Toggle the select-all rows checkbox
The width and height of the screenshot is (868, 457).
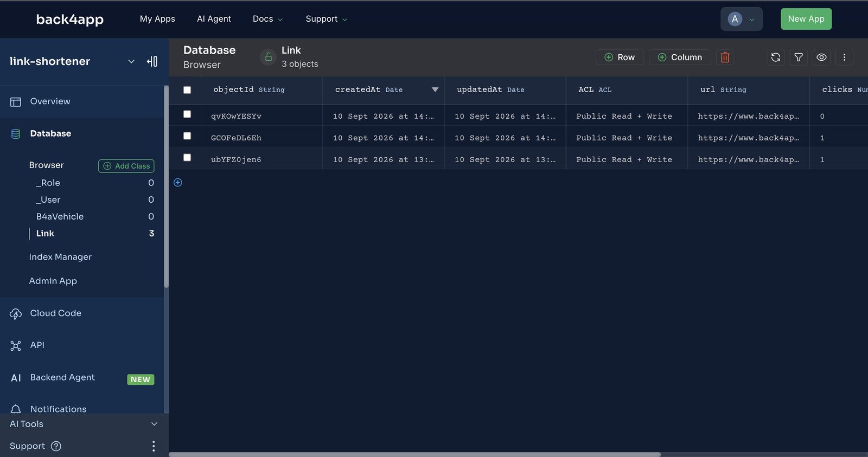click(187, 90)
